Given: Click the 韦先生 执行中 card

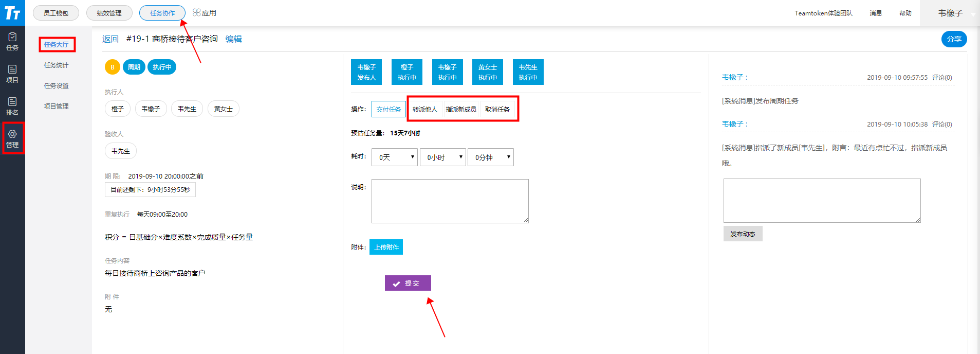Looking at the screenshot, I should 528,72.
